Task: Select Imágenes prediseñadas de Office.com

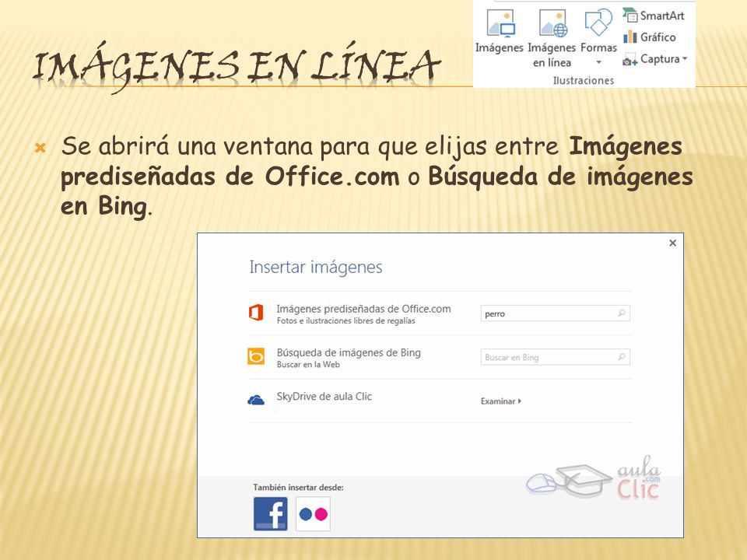Action: [363, 309]
